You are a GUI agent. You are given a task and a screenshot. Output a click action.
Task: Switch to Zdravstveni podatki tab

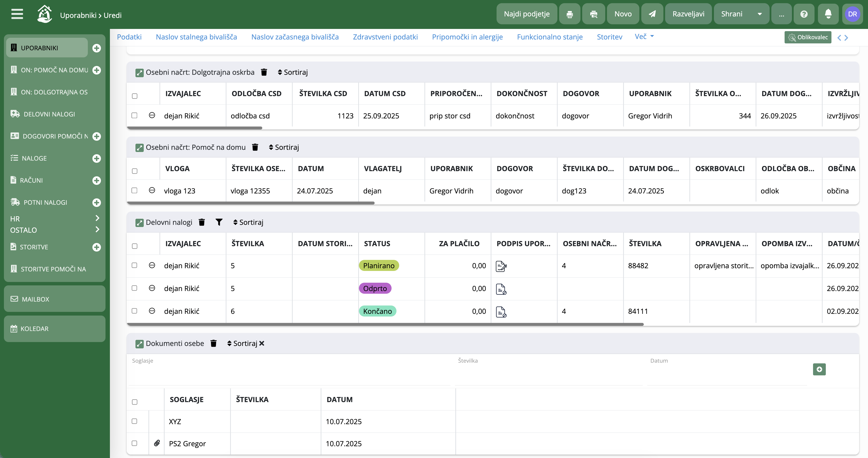tap(385, 37)
